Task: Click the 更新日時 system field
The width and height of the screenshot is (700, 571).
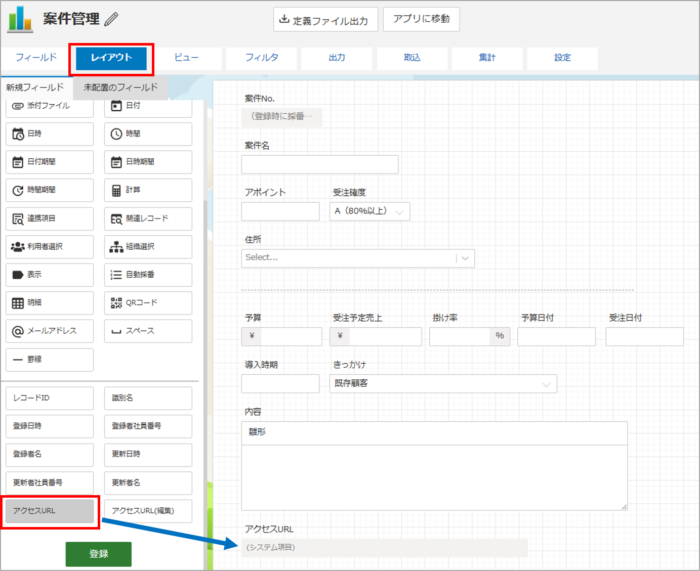Action: (x=148, y=454)
